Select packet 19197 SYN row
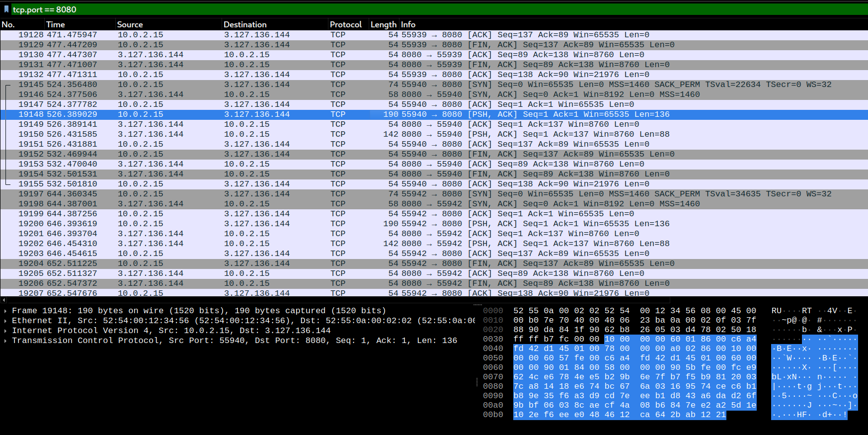This screenshot has width=868, height=435. tap(434, 194)
